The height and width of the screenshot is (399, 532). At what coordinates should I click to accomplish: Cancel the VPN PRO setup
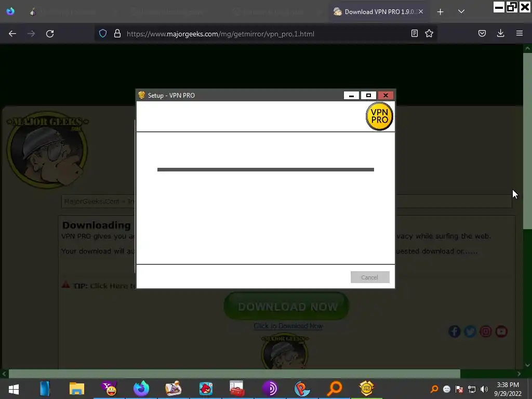click(370, 277)
